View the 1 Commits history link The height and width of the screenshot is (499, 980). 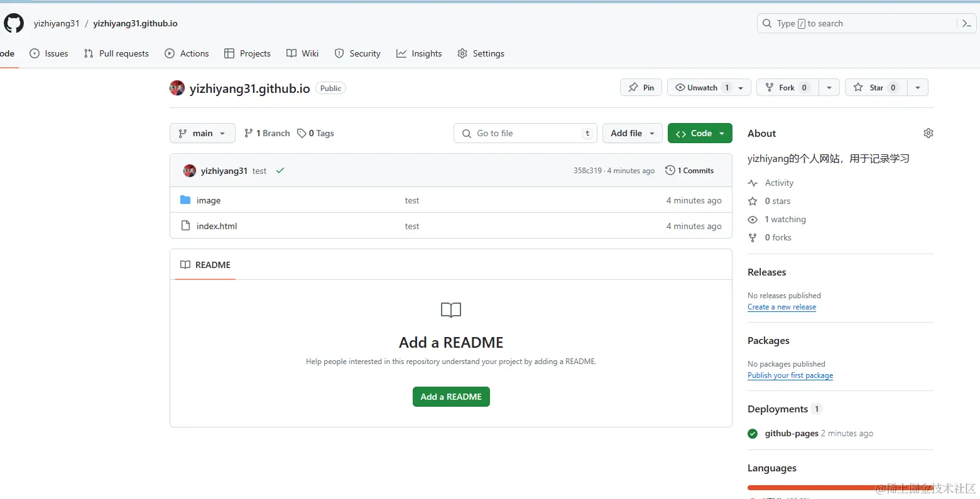coord(689,170)
